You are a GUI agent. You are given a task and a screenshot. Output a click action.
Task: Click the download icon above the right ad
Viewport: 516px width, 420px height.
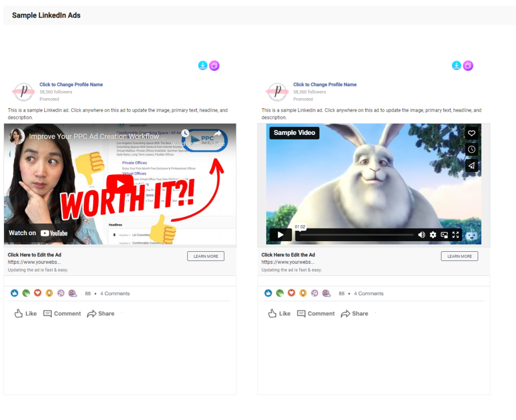point(457,65)
